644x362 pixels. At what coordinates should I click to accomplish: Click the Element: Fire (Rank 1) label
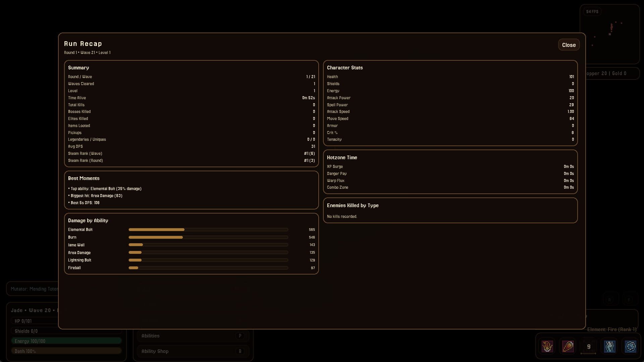pos(611,329)
